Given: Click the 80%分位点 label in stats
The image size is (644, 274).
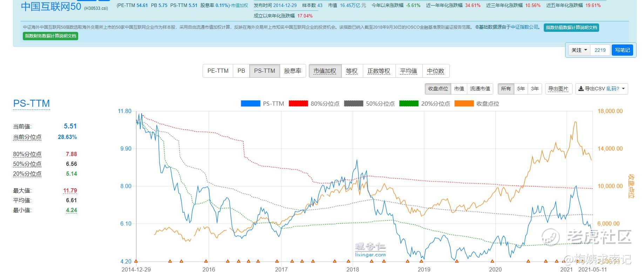Looking at the screenshot, I should pos(27,154).
